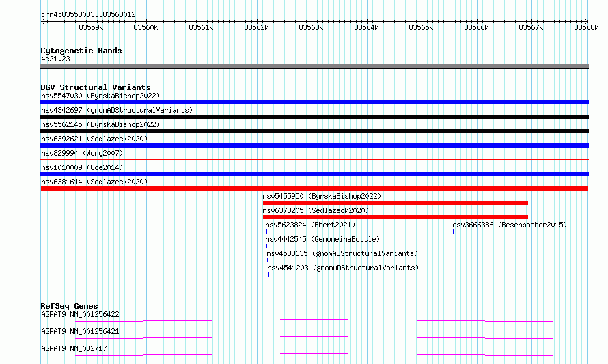Click the 83560k ruler tick label
608x364 pixels.
tap(146, 27)
